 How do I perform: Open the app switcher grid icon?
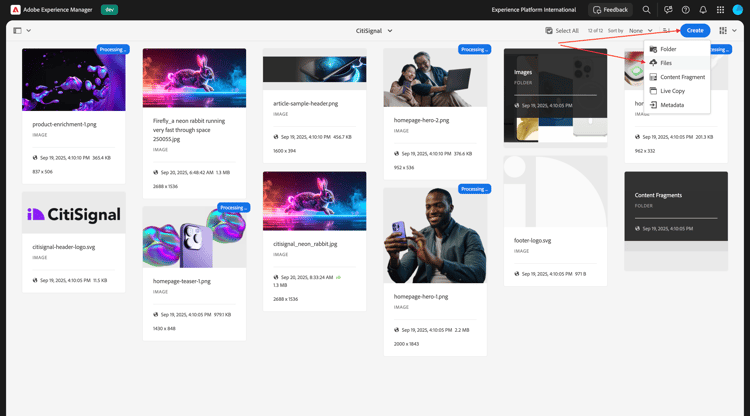tap(720, 10)
